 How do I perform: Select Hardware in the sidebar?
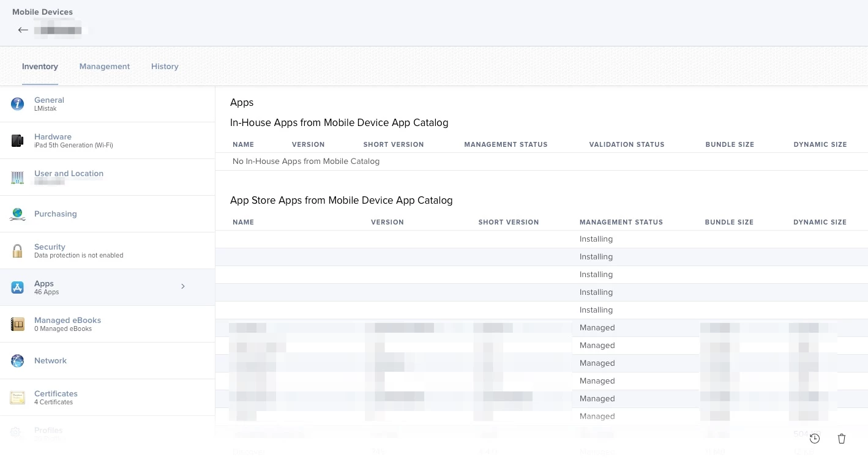(x=107, y=141)
